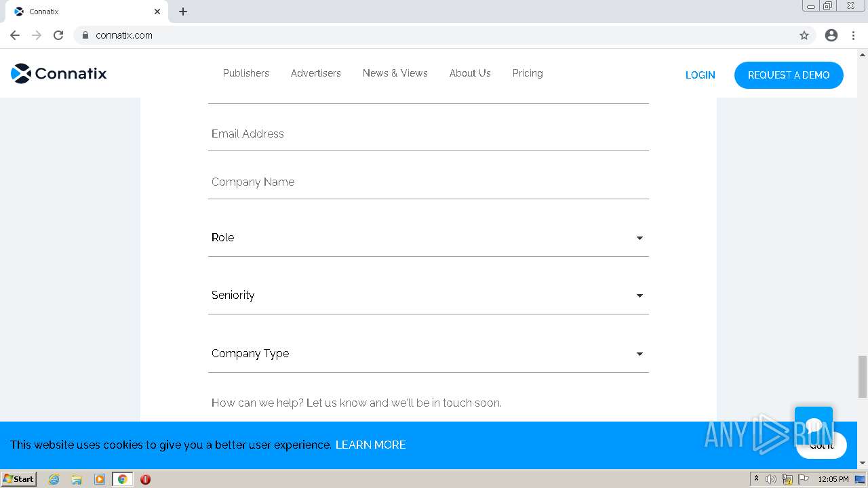
Task: Click the REQUEST A DEMO button
Action: pyautogui.click(x=789, y=75)
